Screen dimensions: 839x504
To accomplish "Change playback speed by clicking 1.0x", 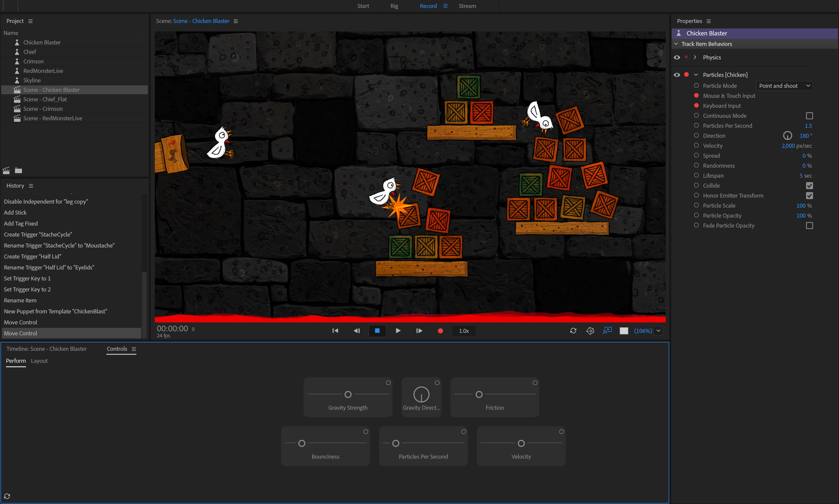I will click(463, 330).
